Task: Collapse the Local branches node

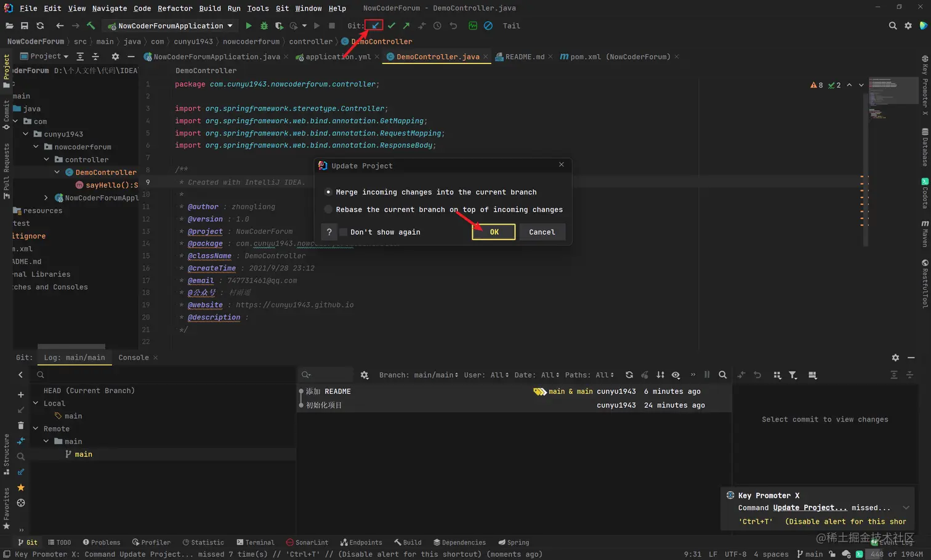Action: (36, 403)
